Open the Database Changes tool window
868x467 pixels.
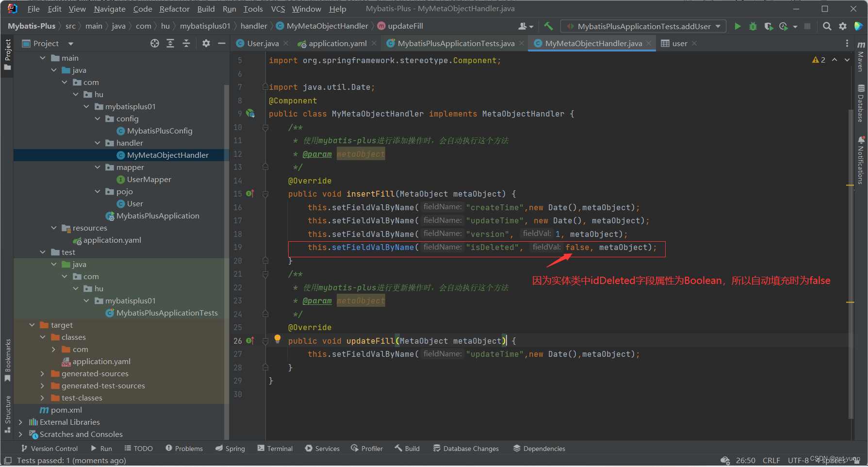point(466,449)
